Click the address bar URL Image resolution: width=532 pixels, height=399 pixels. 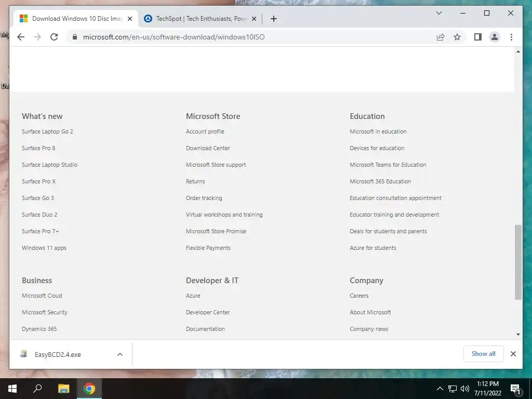coord(174,37)
